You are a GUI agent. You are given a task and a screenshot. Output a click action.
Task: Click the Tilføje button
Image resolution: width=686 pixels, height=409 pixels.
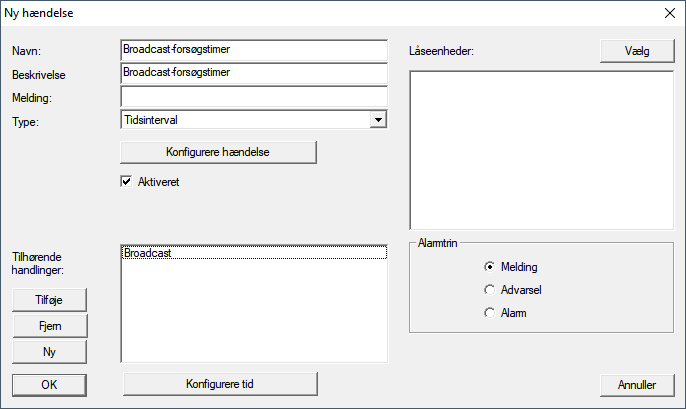point(49,300)
